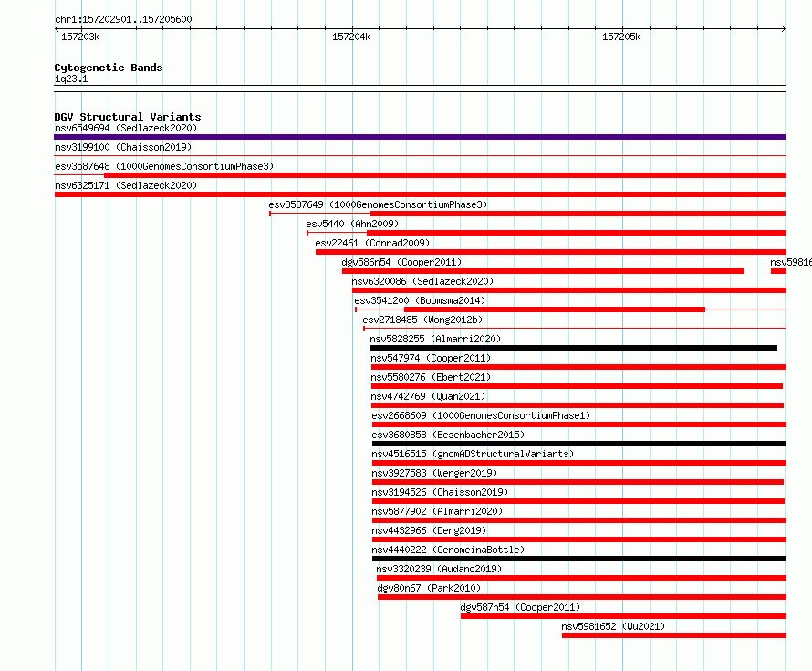The height and width of the screenshot is (671, 812).
Task: Click esv22461 (Conrad2009) variant label
Action: [372, 243]
